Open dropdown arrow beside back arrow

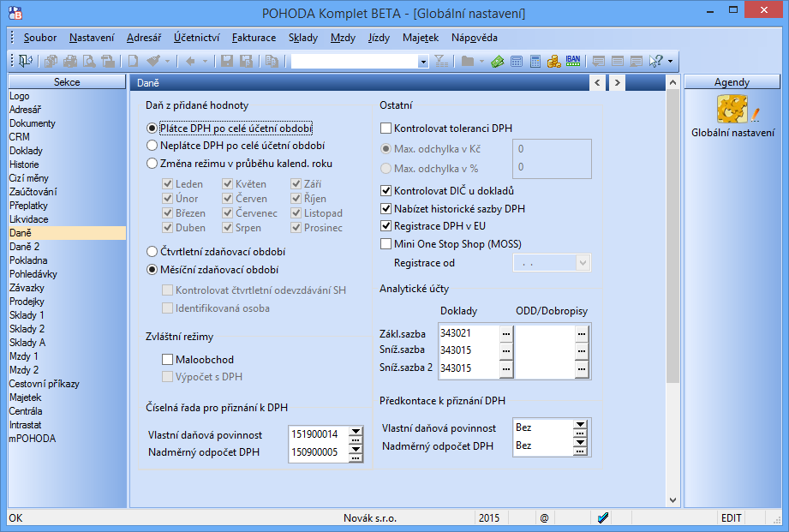pos(205,62)
